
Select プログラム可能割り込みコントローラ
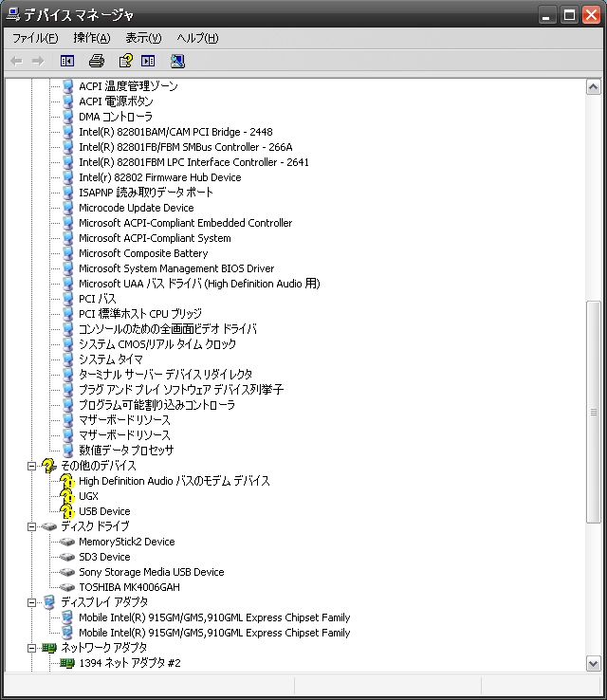(x=156, y=405)
